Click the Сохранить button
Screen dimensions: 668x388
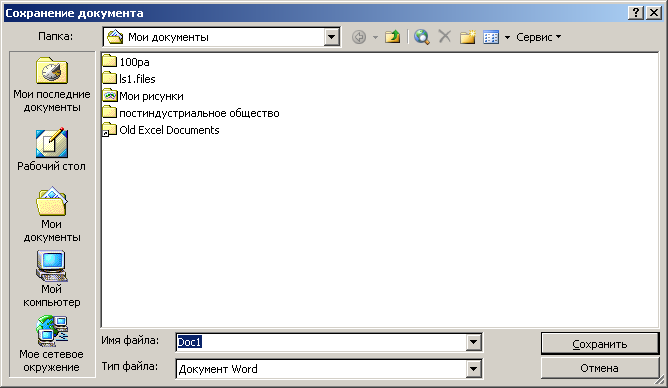[x=600, y=344]
